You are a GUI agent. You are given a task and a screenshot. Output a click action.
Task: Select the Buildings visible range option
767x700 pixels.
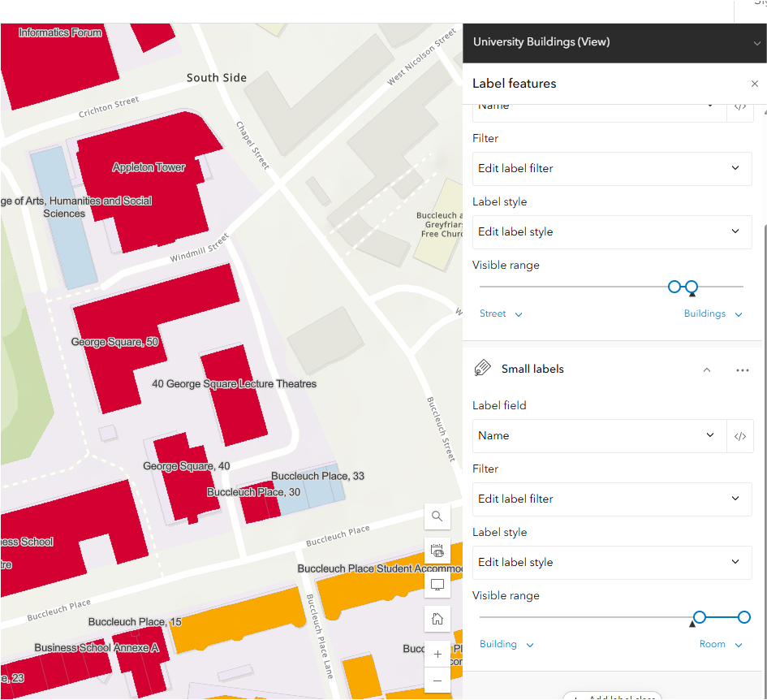coord(713,313)
